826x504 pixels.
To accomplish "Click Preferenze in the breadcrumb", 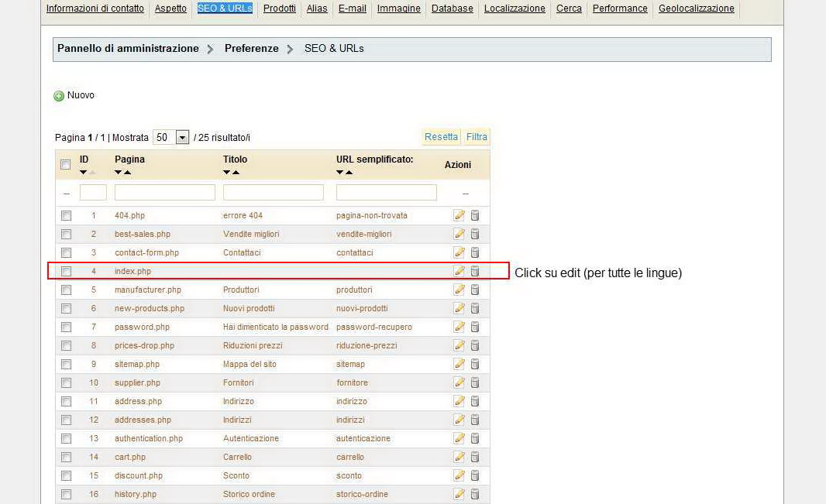I will (251, 49).
